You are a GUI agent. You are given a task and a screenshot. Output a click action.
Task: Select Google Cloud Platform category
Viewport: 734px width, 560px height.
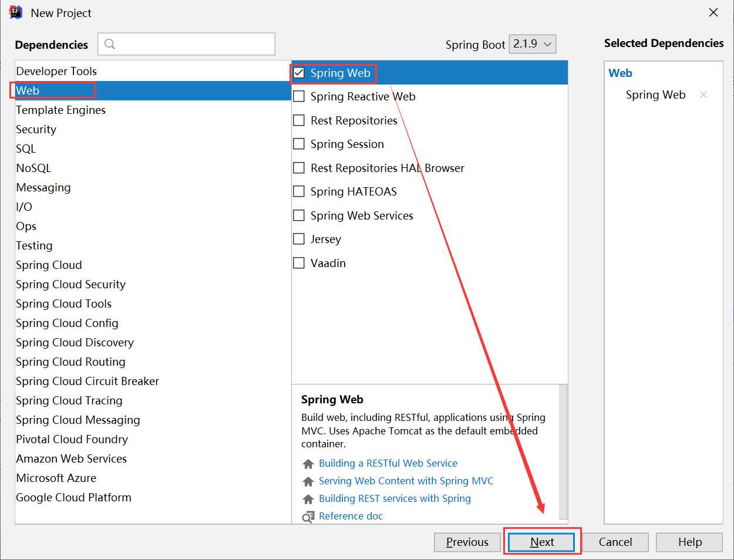[153, 497]
